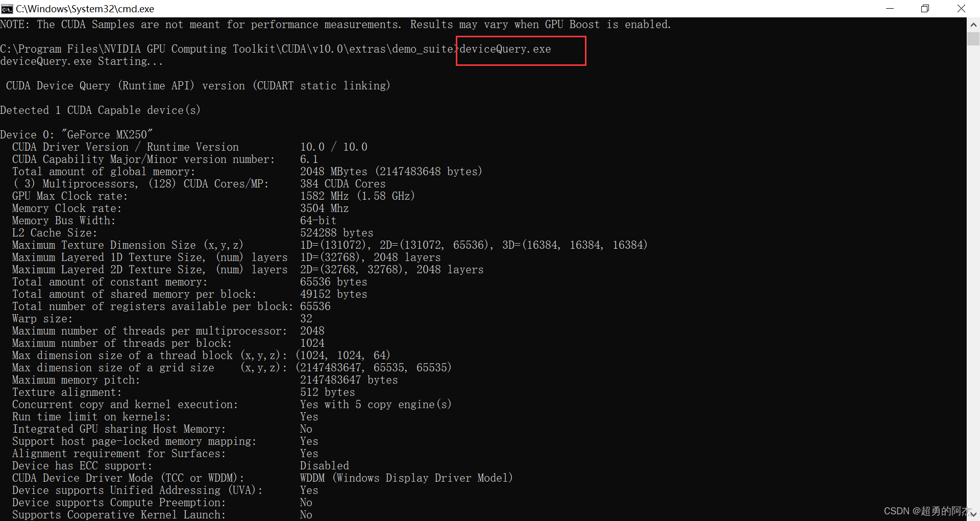Click '(2147483647, 65535, 65535)' grid size value

click(x=374, y=368)
